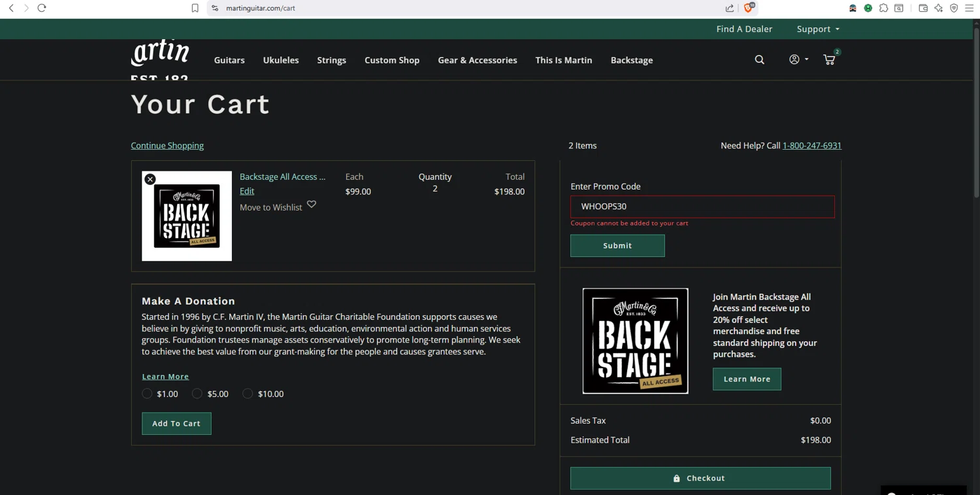Open the Strings menu
980x495 pixels.
coord(332,60)
